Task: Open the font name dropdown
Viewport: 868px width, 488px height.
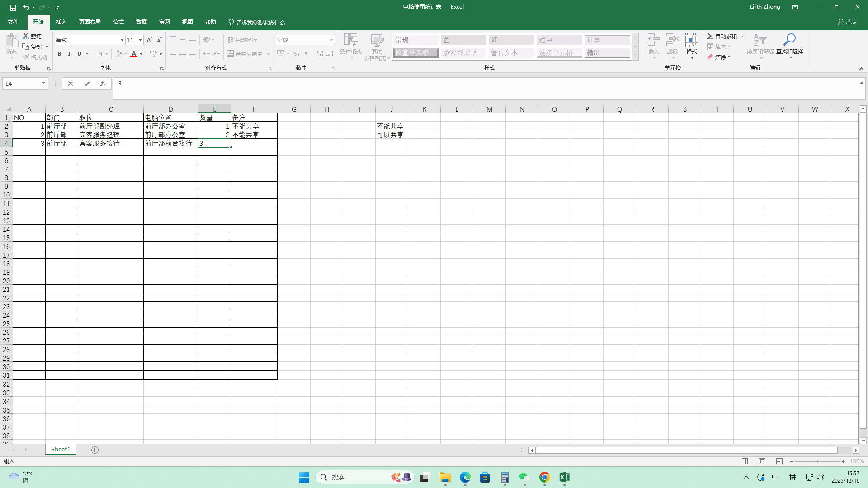Action: (122, 40)
